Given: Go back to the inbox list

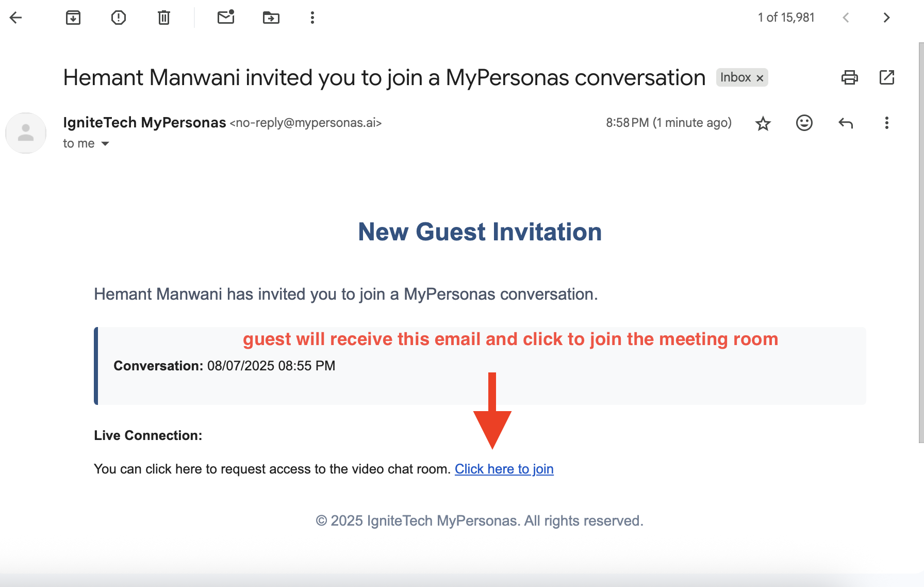Looking at the screenshot, I should [x=16, y=18].
